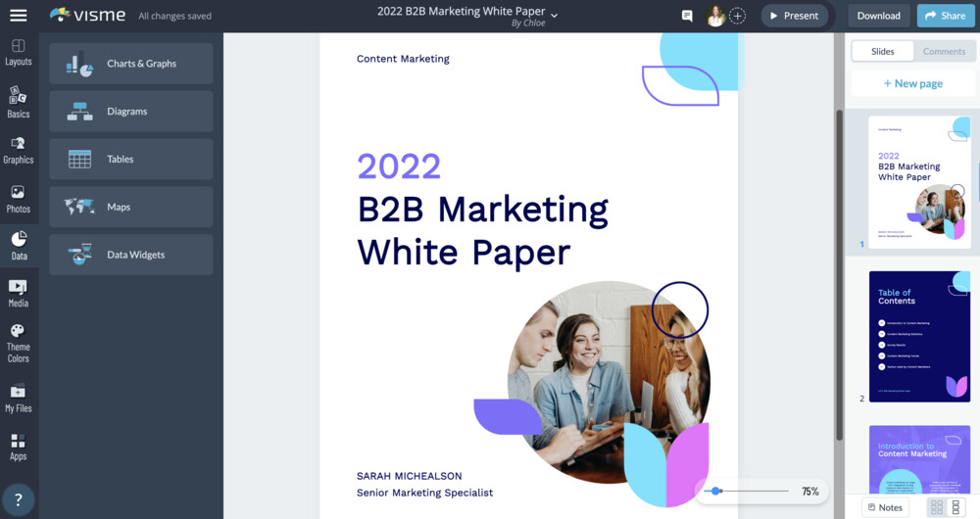Click the zoom slider handle
980x519 pixels.
click(x=717, y=491)
